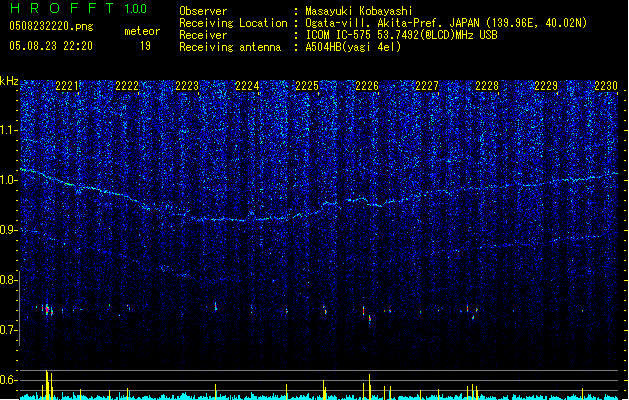Click the kHz axis unit label
This screenshot has height=400, width=629.
coord(9,81)
